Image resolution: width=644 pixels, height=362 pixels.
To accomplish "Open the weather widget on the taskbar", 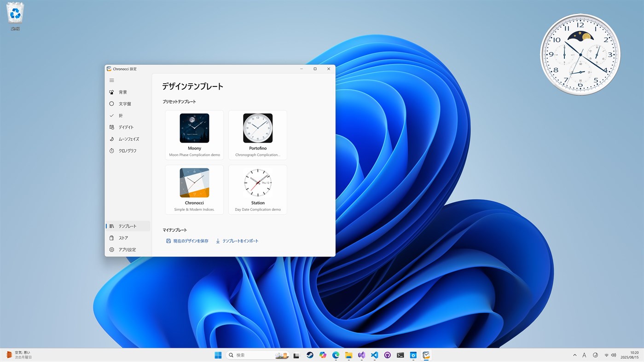I will click(19, 355).
